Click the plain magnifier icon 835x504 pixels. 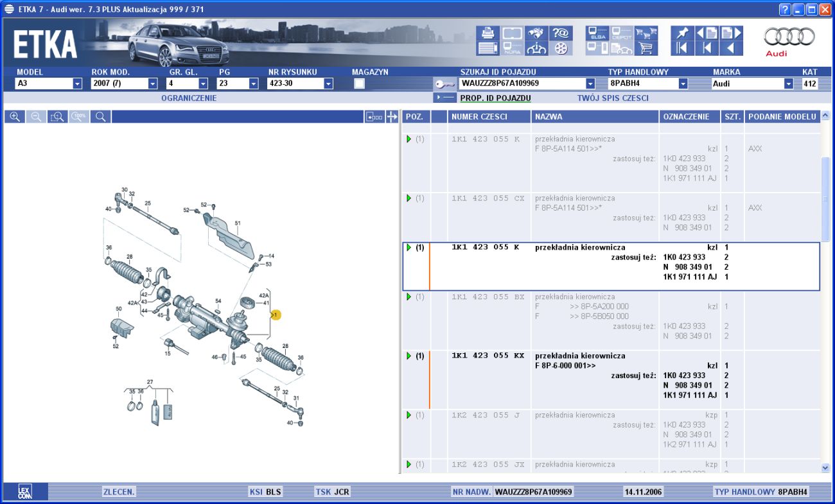(100, 117)
